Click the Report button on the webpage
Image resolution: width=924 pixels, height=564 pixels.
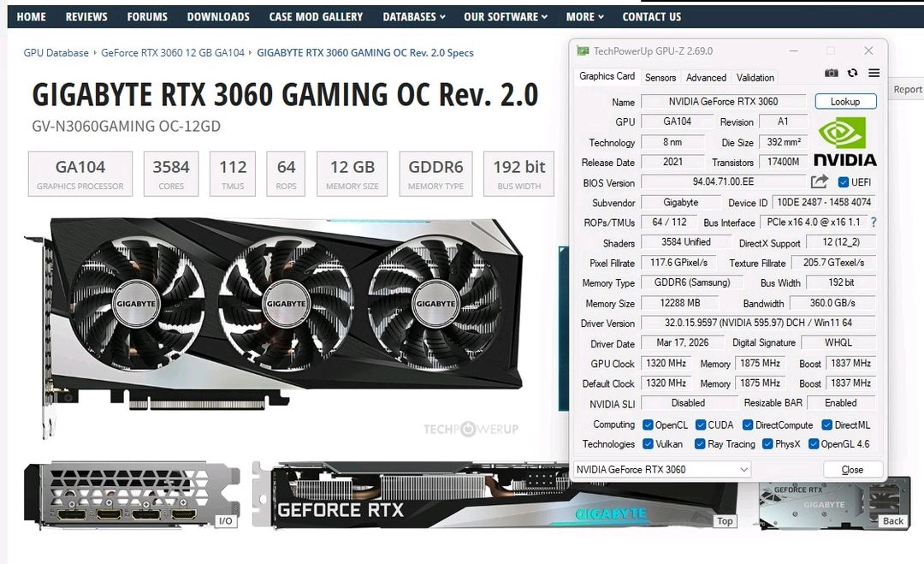pyautogui.click(x=906, y=89)
